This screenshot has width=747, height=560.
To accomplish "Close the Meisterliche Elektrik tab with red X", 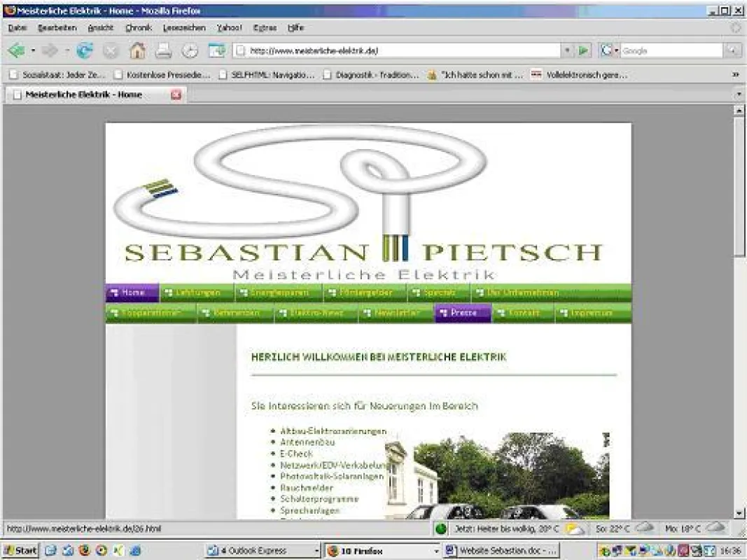I will pos(176,94).
